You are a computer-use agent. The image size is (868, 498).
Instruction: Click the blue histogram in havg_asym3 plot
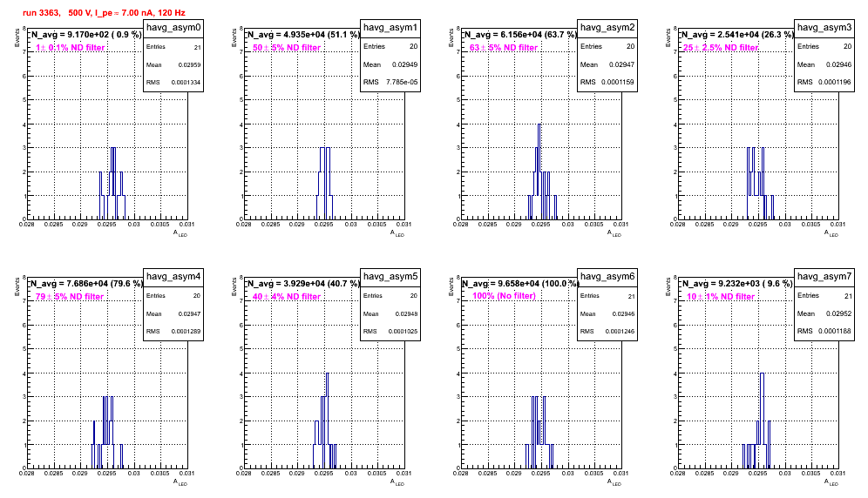tap(760, 185)
